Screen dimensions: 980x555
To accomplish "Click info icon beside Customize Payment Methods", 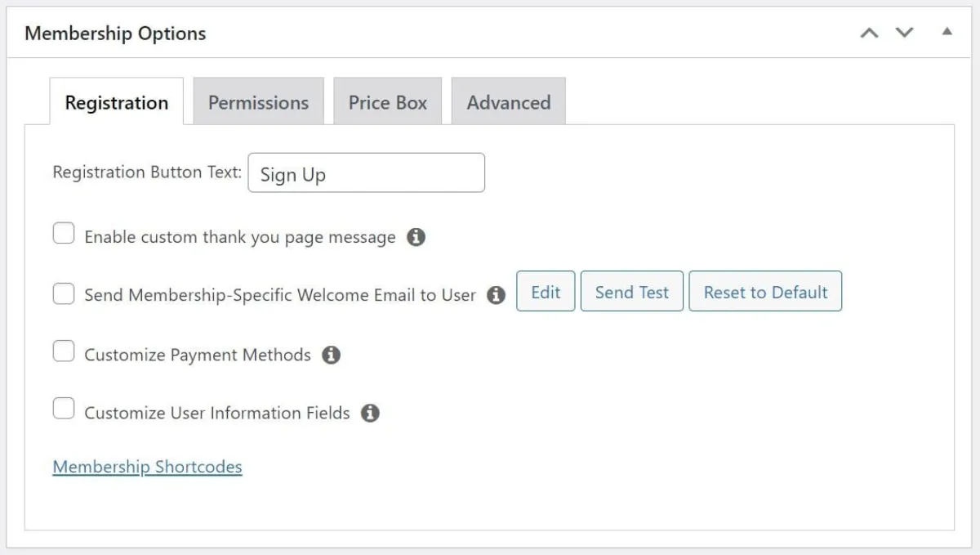I will pyautogui.click(x=331, y=356).
